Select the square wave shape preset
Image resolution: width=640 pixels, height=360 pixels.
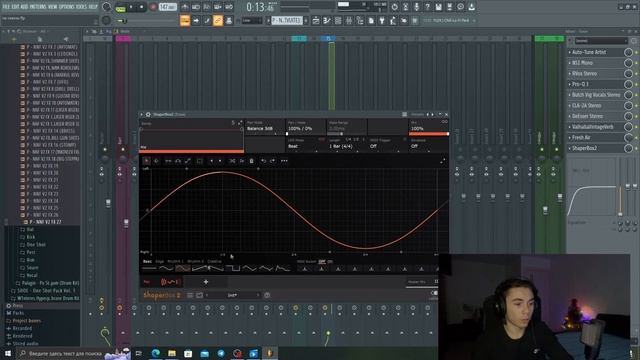pyautogui.click(x=233, y=269)
